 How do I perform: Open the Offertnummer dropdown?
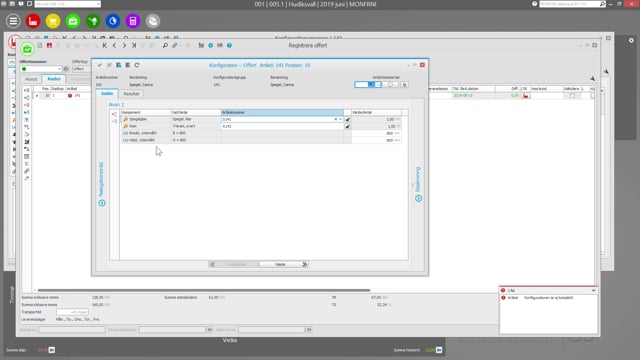[x=59, y=69]
